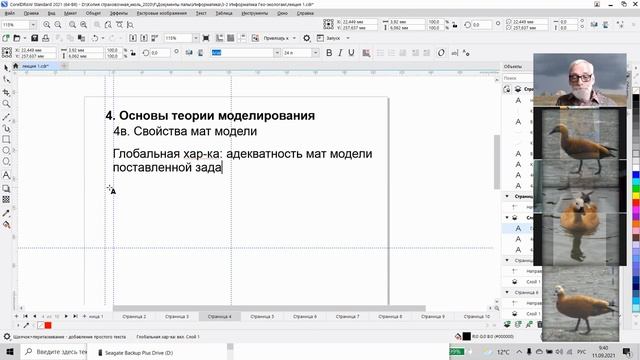This screenshot has width=640, height=360.
Task: Click the horizontal canvas scrollbar
Action: 269,309
